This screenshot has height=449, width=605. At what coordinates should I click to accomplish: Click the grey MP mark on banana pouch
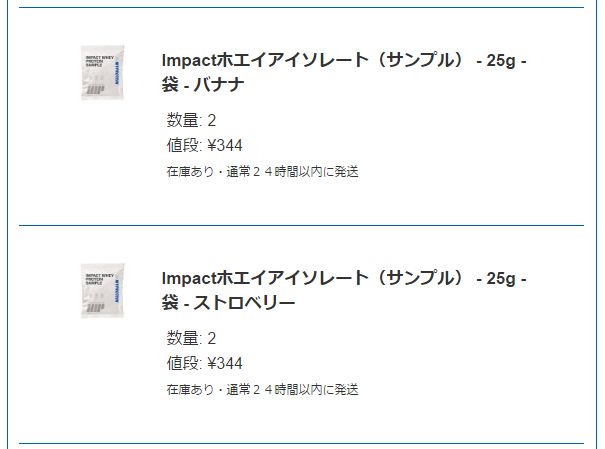coord(95,90)
